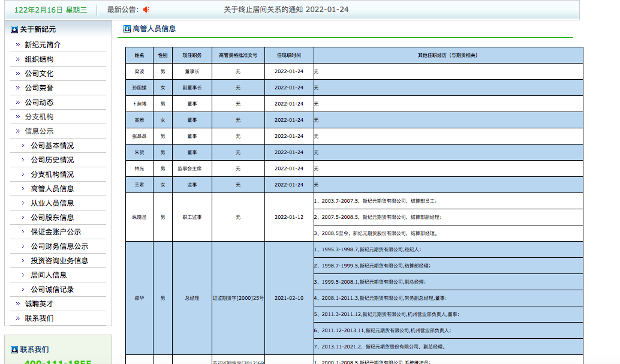Click the entry 2008.1-2011.3 常务副总经理,董事

pos(448,298)
